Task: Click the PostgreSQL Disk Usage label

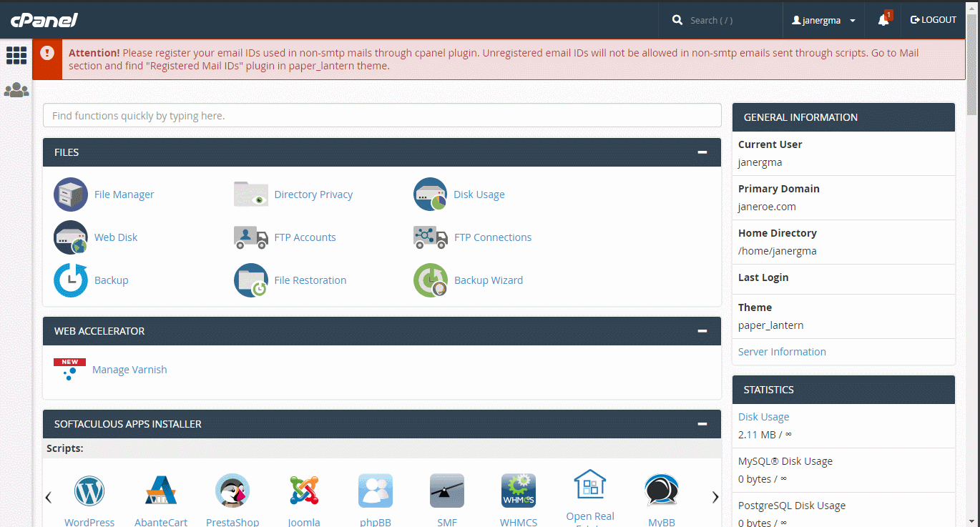Action: [792, 506]
